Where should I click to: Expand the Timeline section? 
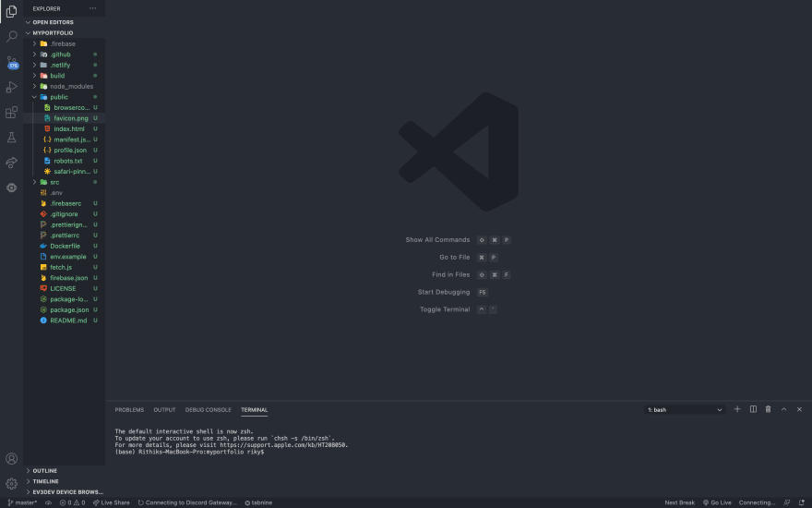(65, 481)
